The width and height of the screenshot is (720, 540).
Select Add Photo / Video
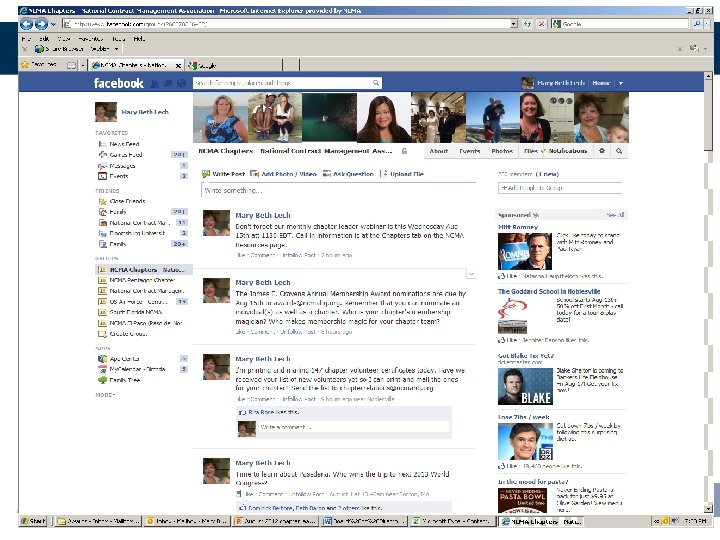tap(283, 174)
